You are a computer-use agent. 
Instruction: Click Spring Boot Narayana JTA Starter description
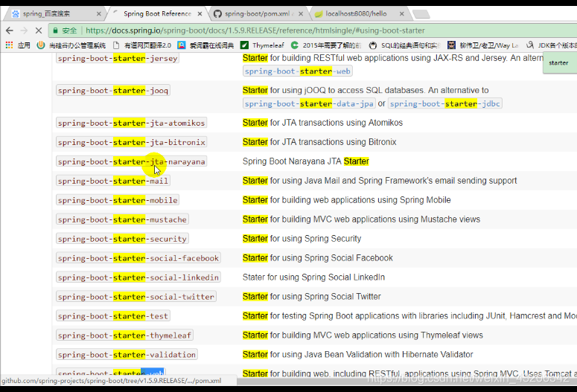click(x=306, y=161)
